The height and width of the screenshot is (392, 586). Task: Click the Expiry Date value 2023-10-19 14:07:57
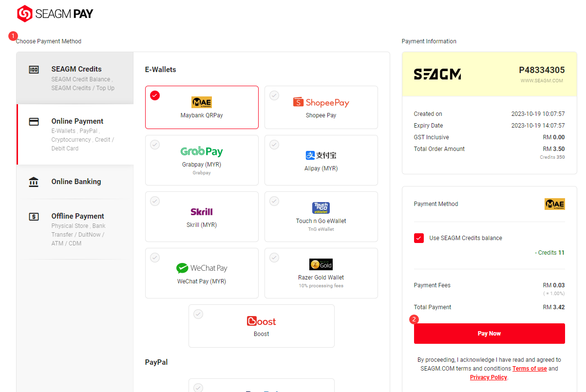click(x=538, y=126)
